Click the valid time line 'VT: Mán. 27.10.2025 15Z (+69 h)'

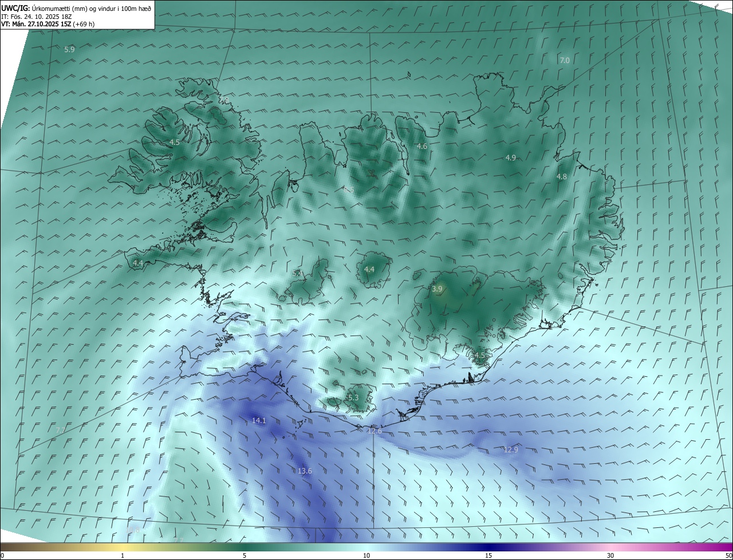click(x=48, y=24)
